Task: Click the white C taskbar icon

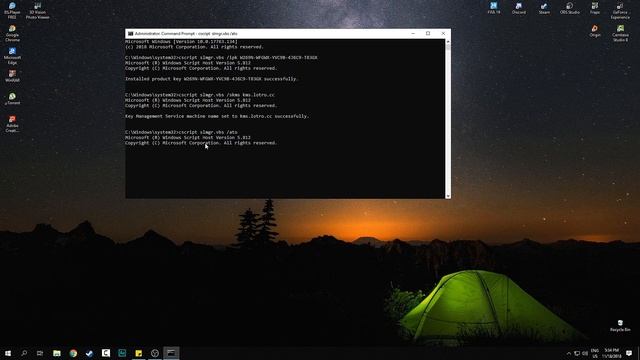Action: point(106,353)
